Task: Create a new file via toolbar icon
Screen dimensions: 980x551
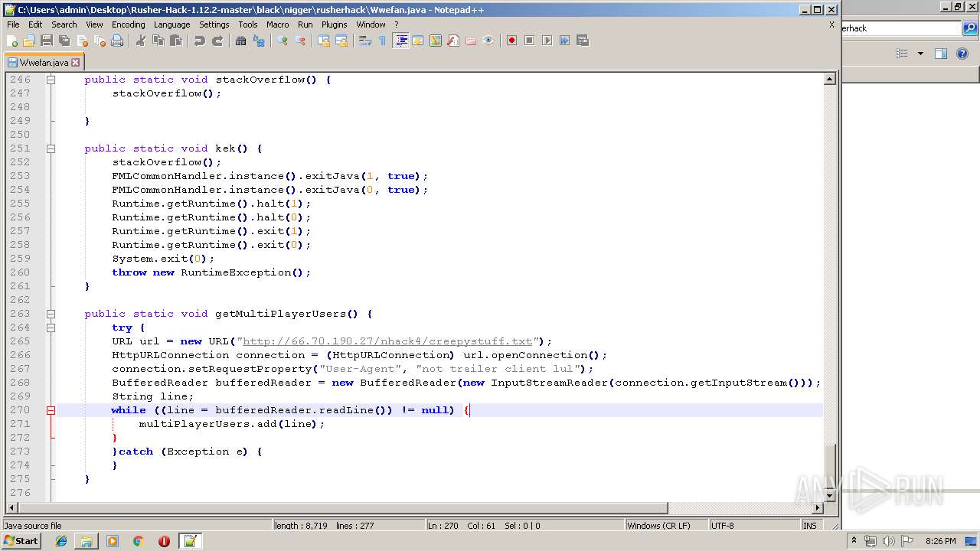Action: 12,41
